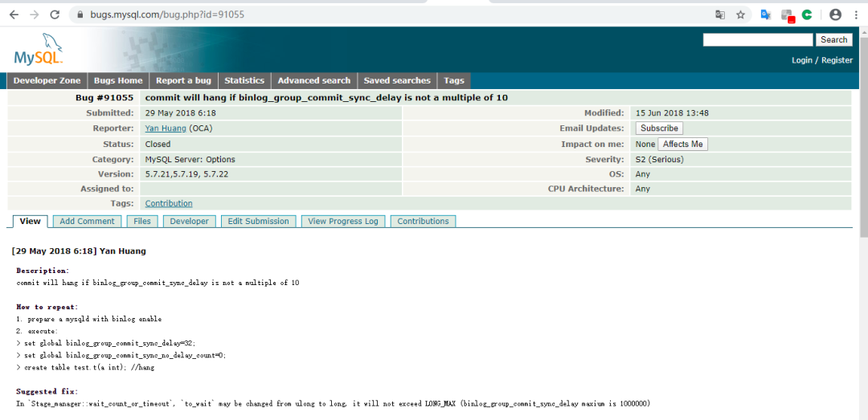Click the browser back arrow
868x420 pixels.
(x=14, y=15)
